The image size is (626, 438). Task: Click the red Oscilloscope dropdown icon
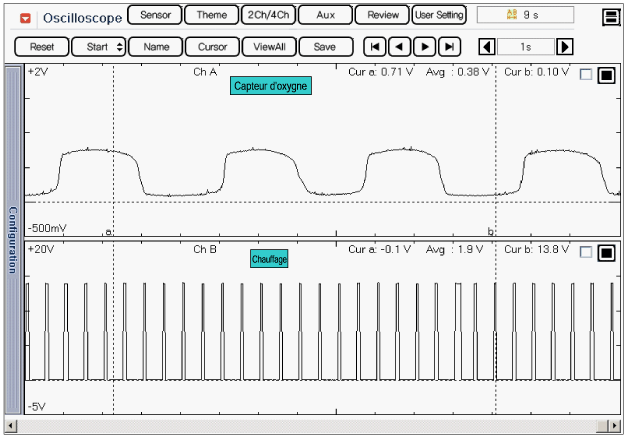(25, 18)
